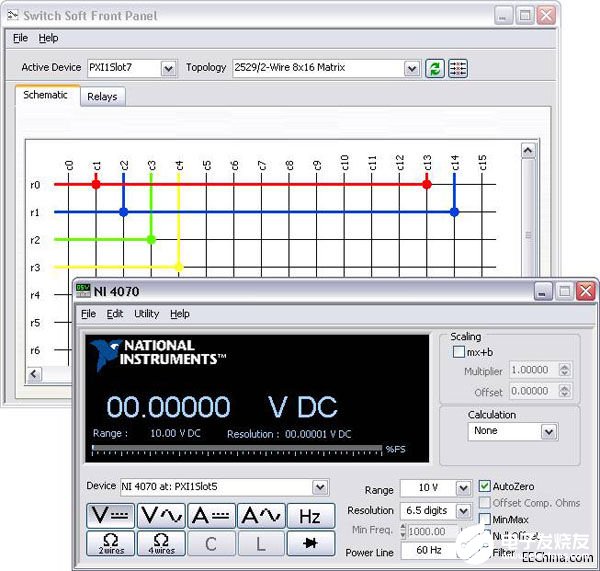This screenshot has height=571, width=600.
Task: Click yellow relay dot at r3 c4
Action: [179, 267]
